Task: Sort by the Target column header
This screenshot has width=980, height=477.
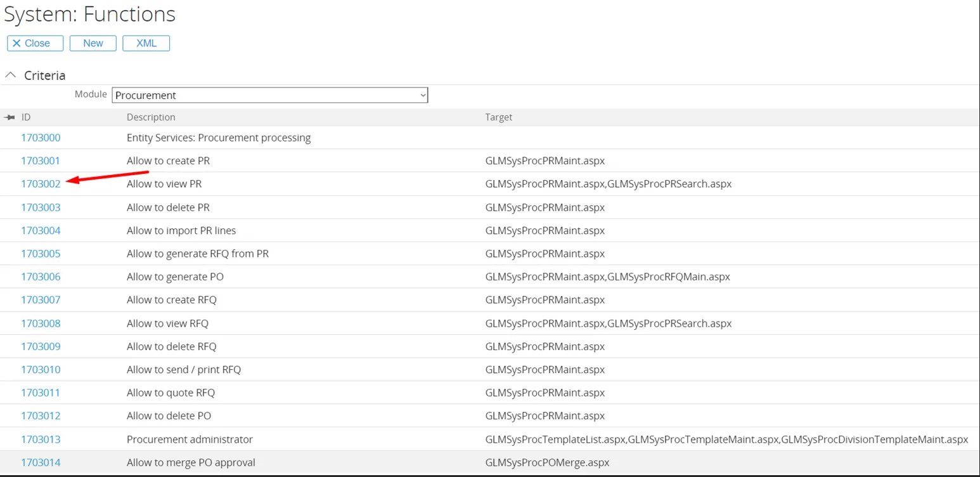Action: tap(498, 117)
